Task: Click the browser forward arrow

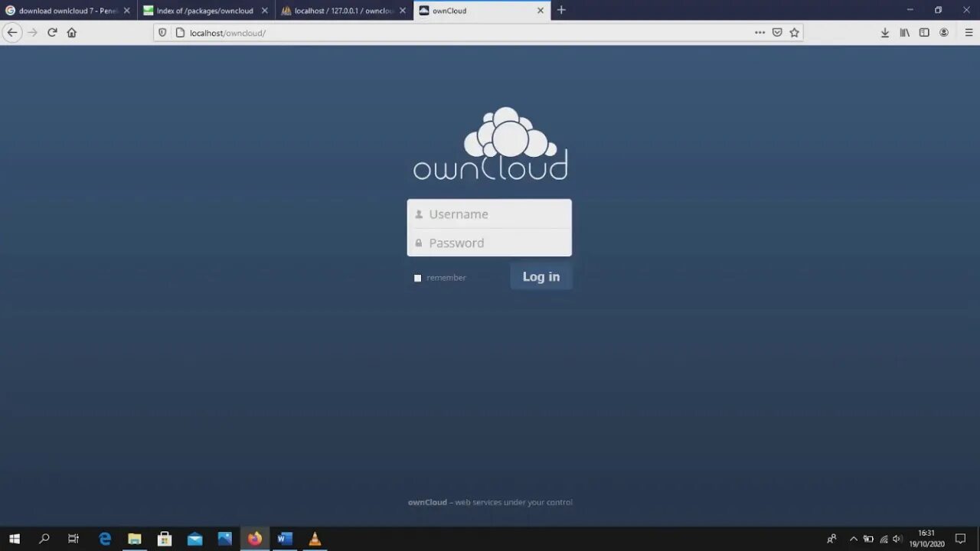Action: [32, 33]
